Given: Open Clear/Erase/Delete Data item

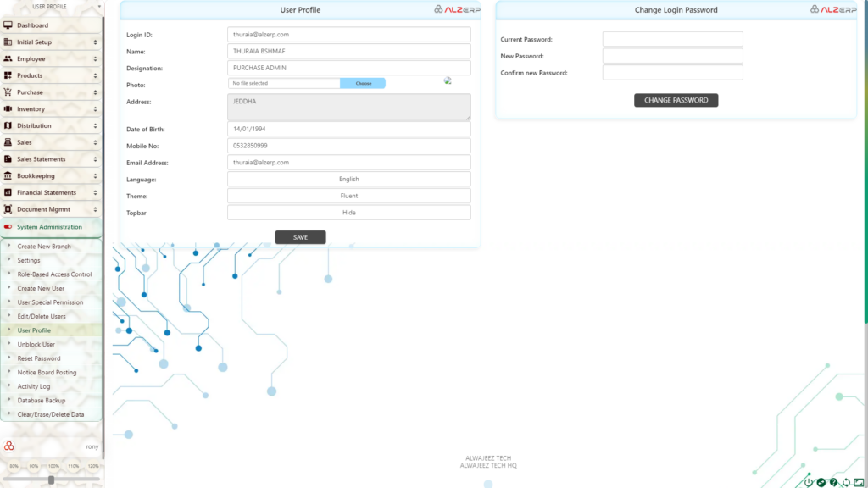Looking at the screenshot, I should pos(50,414).
